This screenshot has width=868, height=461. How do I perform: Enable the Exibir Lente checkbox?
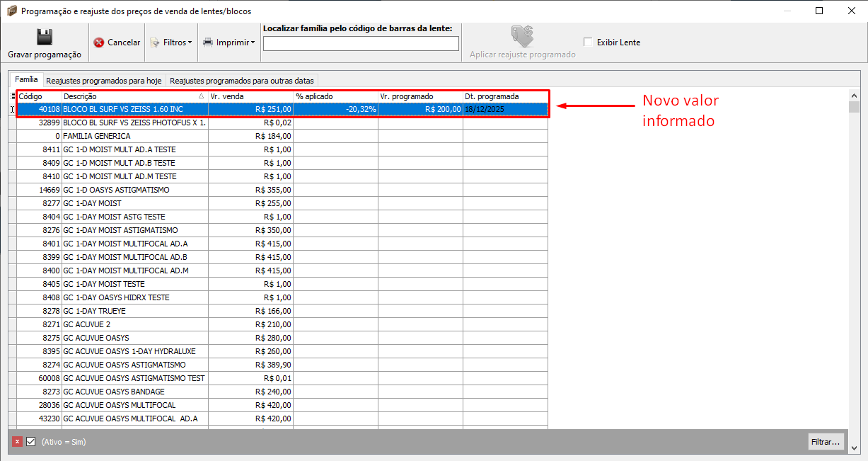588,42
